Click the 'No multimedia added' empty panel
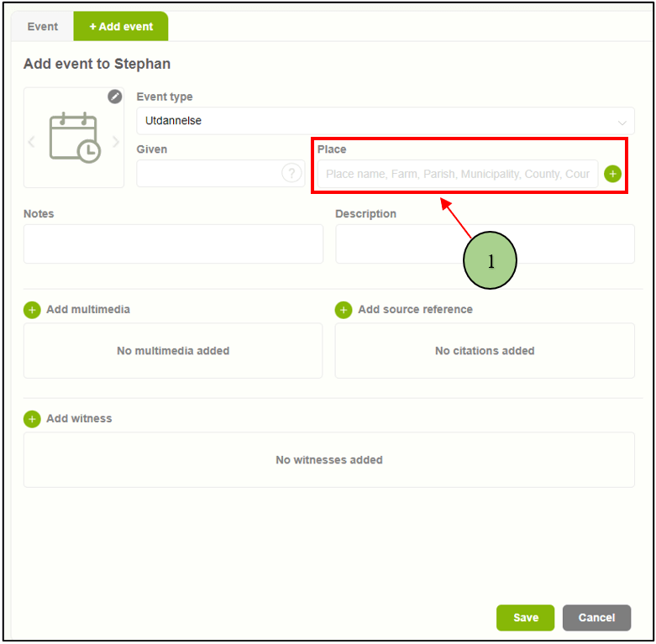Viewport: 656px width, 644px height. [x=173, y=351]
